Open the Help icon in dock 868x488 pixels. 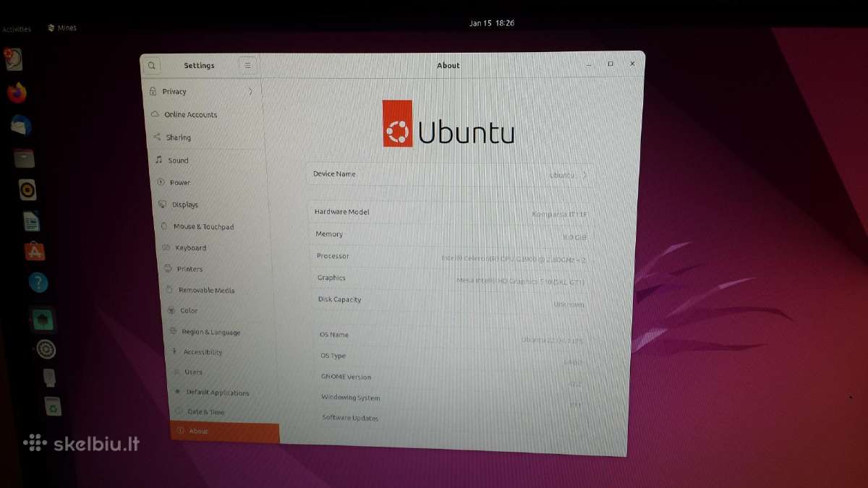[38, 283]
